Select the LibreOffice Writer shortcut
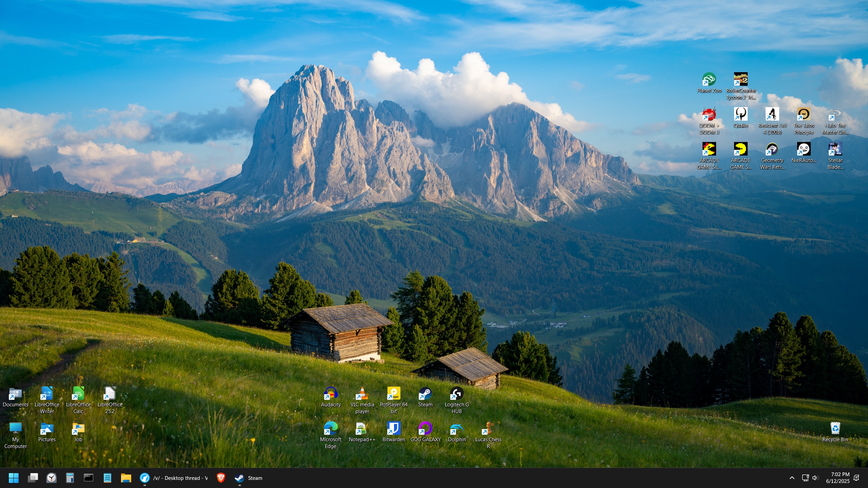This screenshot has width=868, height=488. tap(47, 400)
